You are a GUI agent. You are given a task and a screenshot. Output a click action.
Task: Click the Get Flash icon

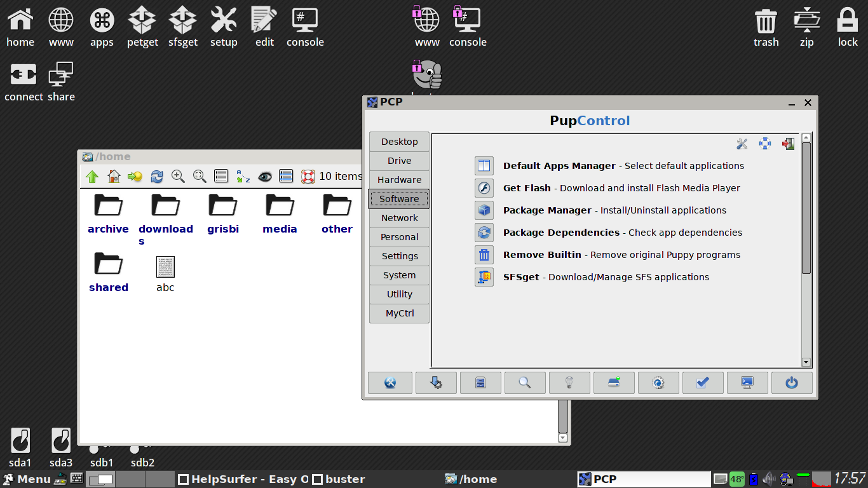[x=484, y=188]
